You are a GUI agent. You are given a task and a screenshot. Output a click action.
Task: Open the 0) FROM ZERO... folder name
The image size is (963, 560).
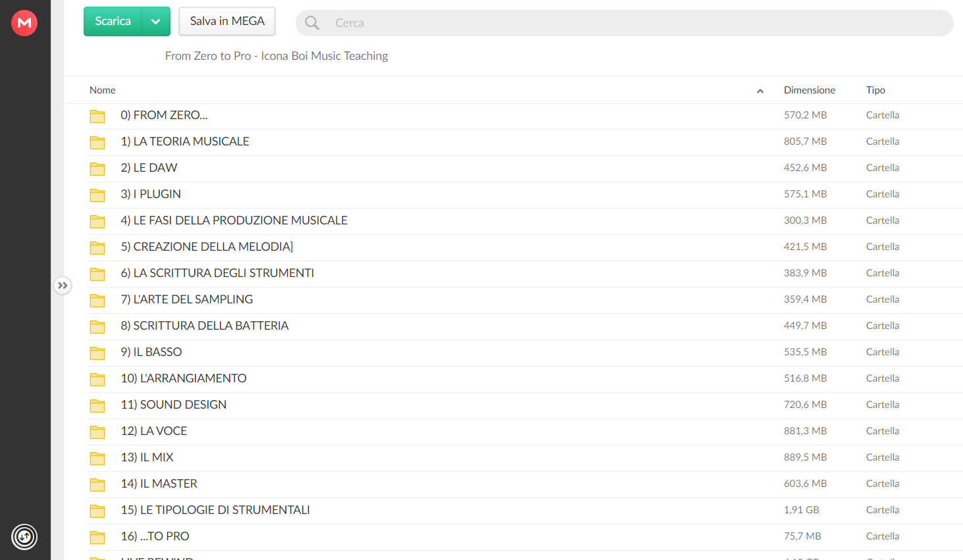click(x=164, y=115)
